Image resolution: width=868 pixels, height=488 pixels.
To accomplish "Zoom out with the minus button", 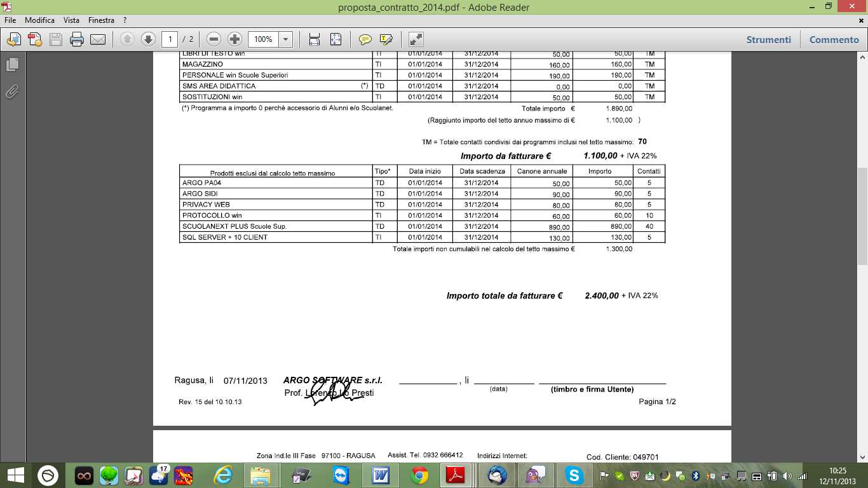I will tap(214, 39).
